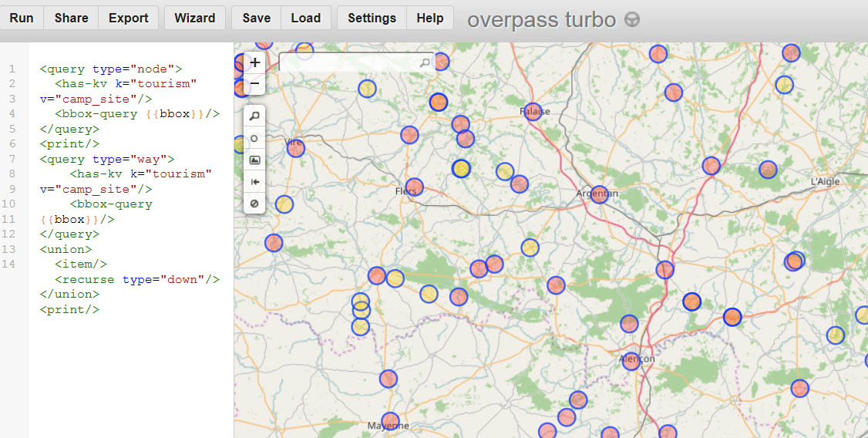Viewport: 868px width, 438px height.
Task: Zoom out of the map
Action: click(x=254, y=83)
